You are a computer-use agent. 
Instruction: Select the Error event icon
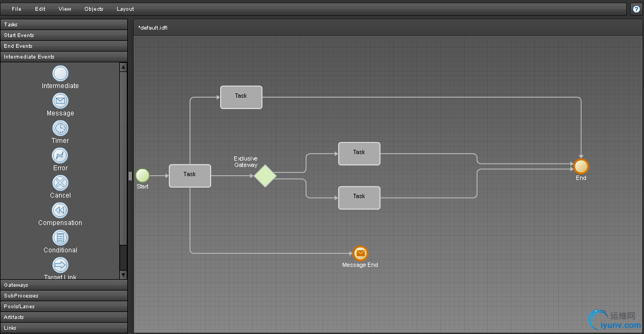[60, 156]
